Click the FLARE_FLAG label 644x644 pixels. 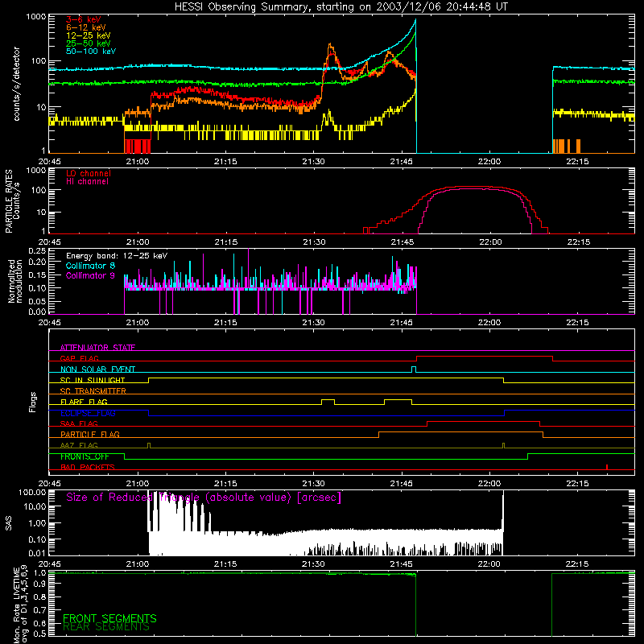click(84, 402)
